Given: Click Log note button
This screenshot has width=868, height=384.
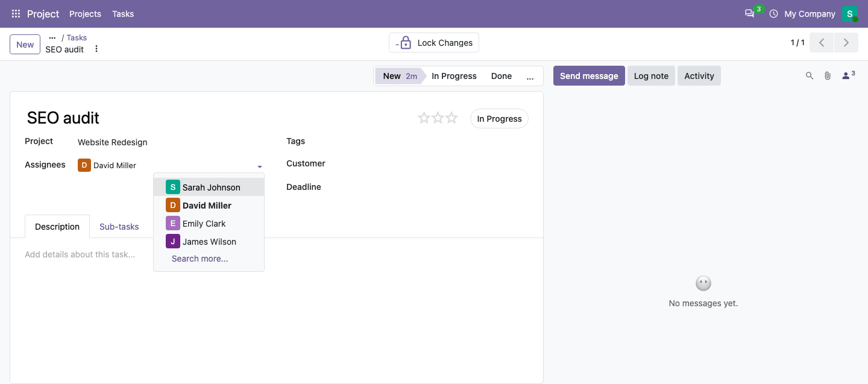Looking at the screenshot, I should tap(651, 76).
